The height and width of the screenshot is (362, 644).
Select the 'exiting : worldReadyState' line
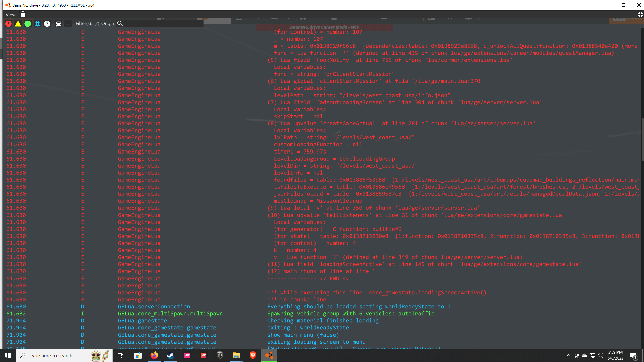pos(308,328)
